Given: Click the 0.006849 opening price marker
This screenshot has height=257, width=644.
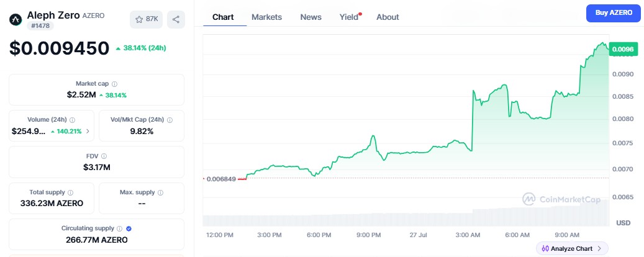Looking at the screenshot, I should pyautogui.click(x=221, y=179).
